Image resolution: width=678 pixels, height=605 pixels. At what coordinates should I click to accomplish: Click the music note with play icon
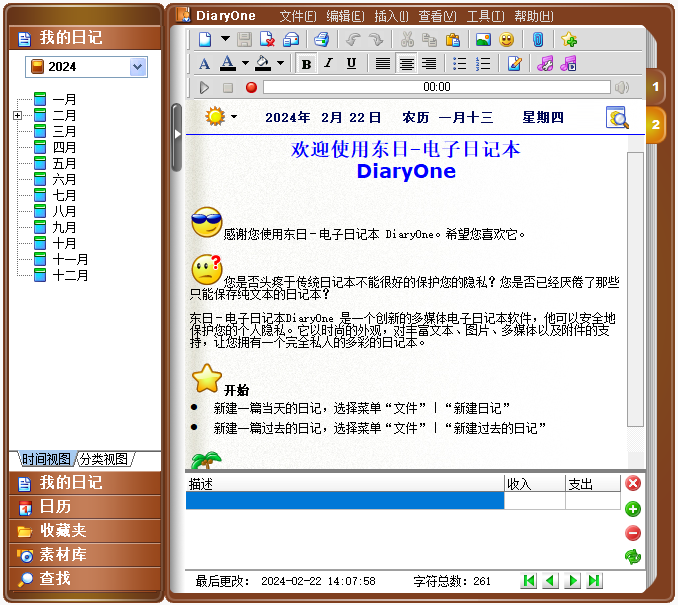[568, 64]
